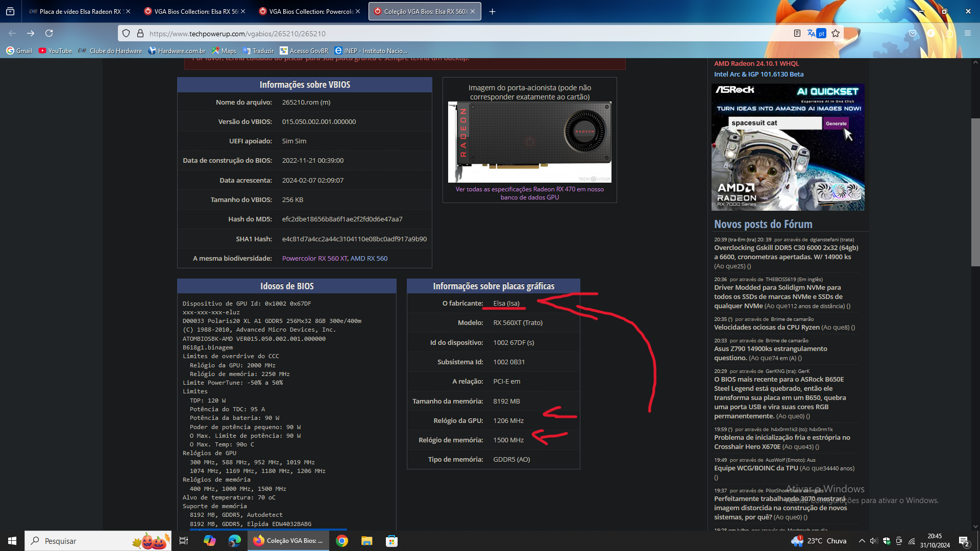This screenshot has height=551, width=980.
Task: Open Firefox application menu
Action: tap(967, 33)
